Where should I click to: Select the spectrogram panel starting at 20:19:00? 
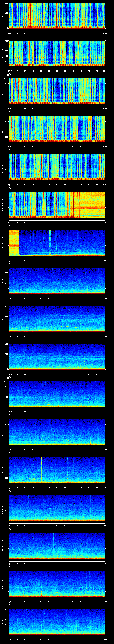pos(57,205)
